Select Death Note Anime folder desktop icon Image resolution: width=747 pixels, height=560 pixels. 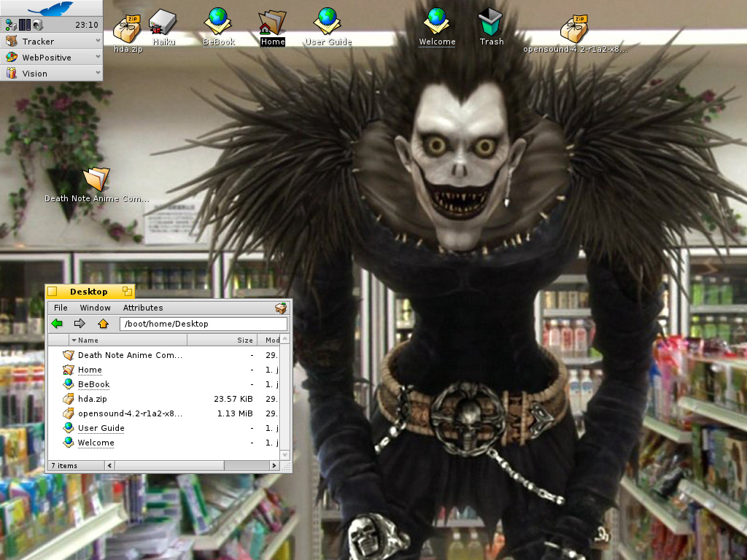coord(97,179)
